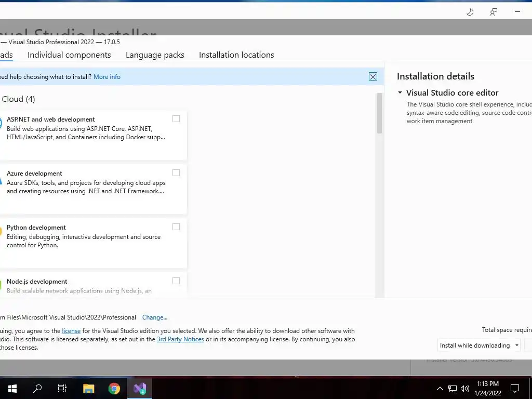The image size is (532, 399).
Task: Open the More info link
Action: click(107, 77)
